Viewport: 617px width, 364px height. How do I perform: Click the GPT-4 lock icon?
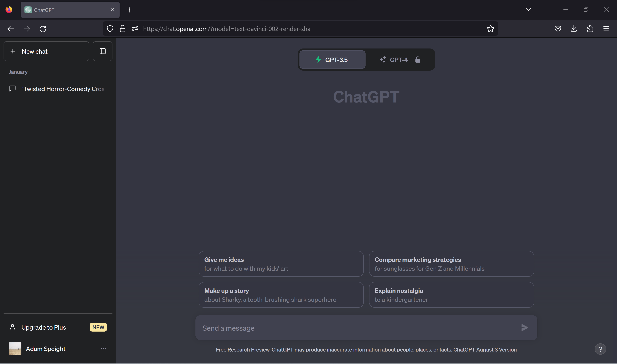pyautogui.click(x=418, y=60)
